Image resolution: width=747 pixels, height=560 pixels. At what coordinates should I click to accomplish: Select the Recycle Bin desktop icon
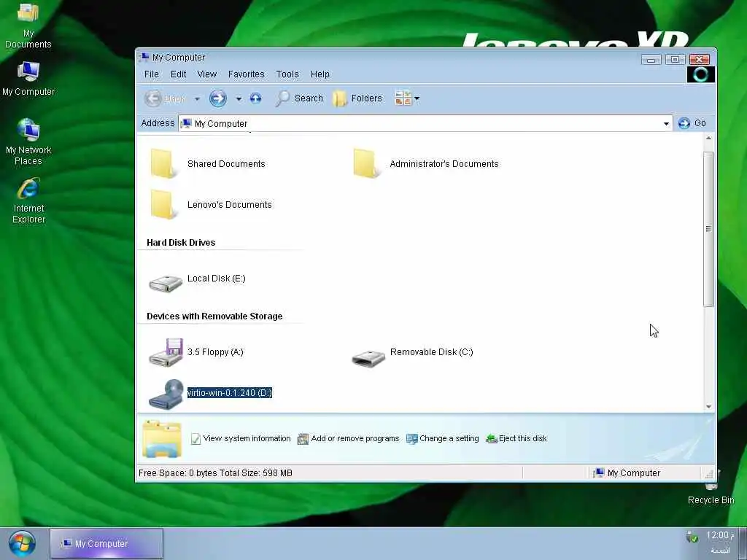click(x=711, y=483)
